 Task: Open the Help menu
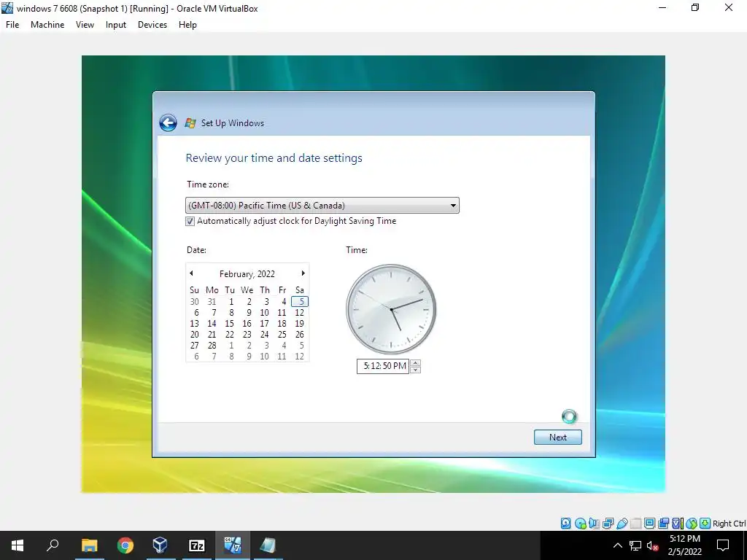coord(187,25)
